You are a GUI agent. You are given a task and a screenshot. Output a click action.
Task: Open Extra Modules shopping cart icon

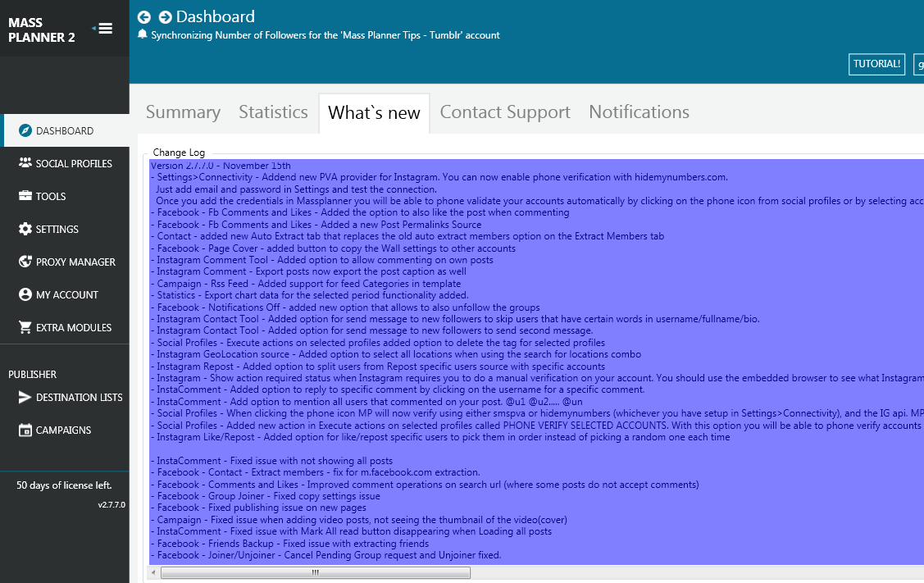click(25, 328)
